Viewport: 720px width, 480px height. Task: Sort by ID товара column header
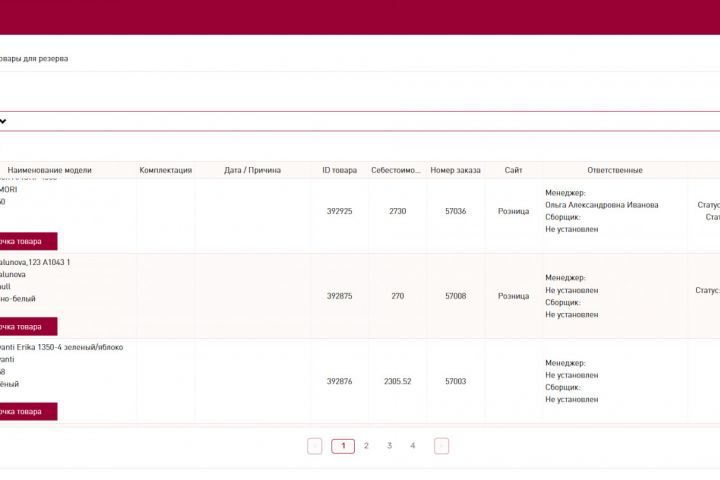coord(339,170)
